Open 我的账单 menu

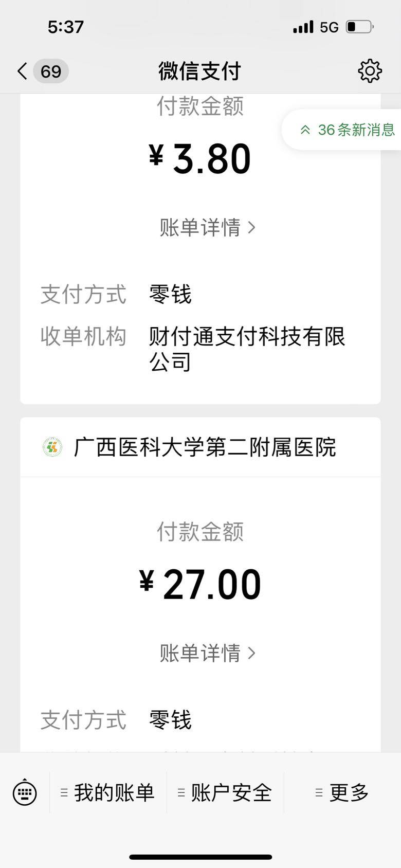108,792
